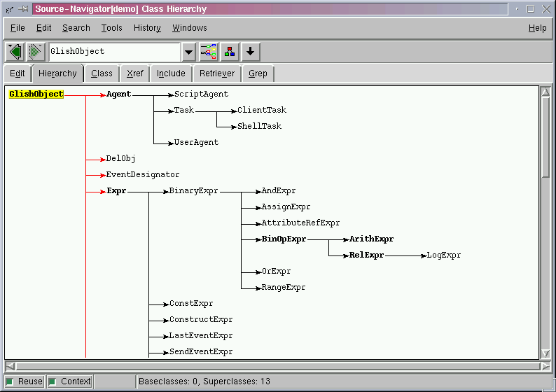This screenshot has height=392, width=556.
Task: Click the horizontal scrollbar right arrow
Action: click(545, 366)
